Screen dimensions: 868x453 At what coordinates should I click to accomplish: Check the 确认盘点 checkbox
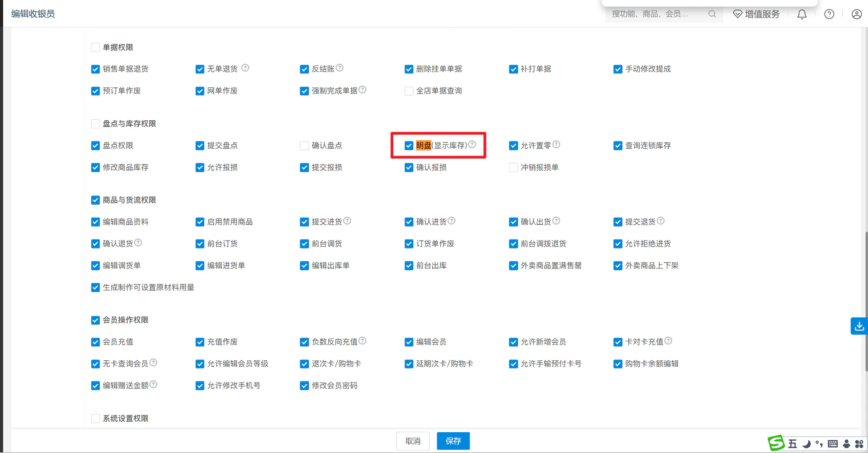(304, 146)
